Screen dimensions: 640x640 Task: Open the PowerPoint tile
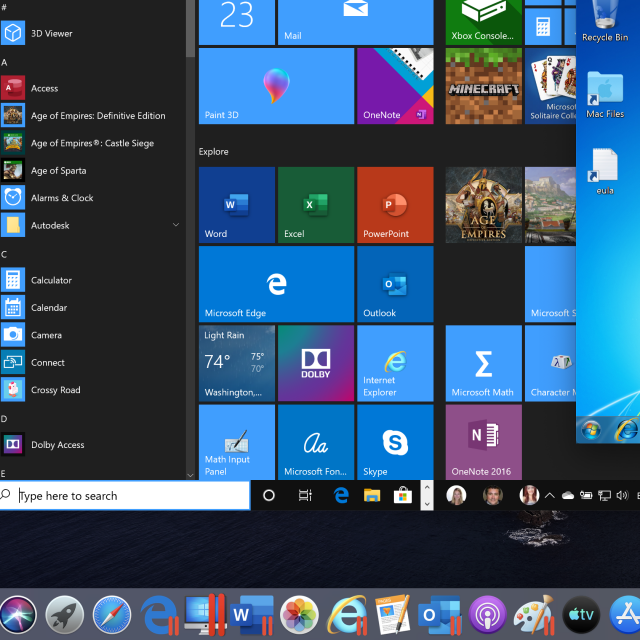pos(395,205)
